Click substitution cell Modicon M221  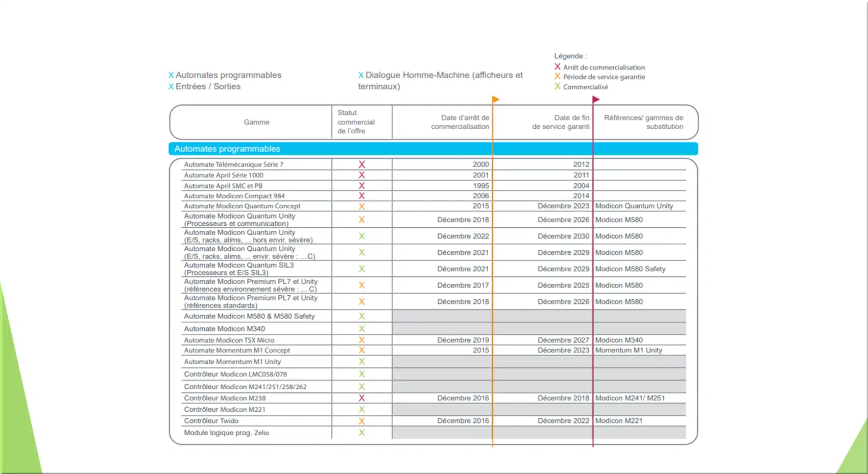[619, 421]
